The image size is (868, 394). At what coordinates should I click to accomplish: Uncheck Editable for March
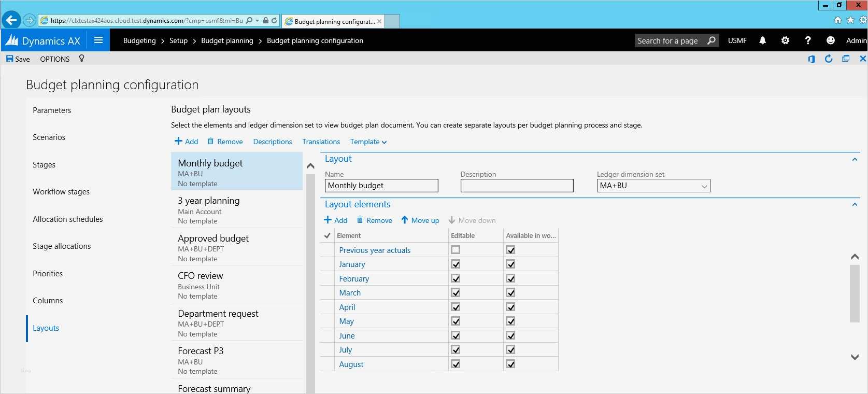(x=456, y=293)
